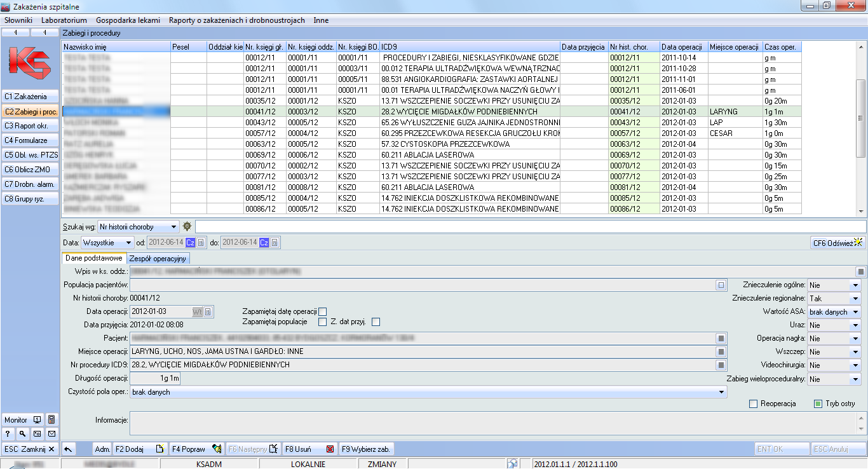The image size is (868, 469).
Task: Click lookup icon at Nr procedury ICD9 field
Action: point(721,365)
